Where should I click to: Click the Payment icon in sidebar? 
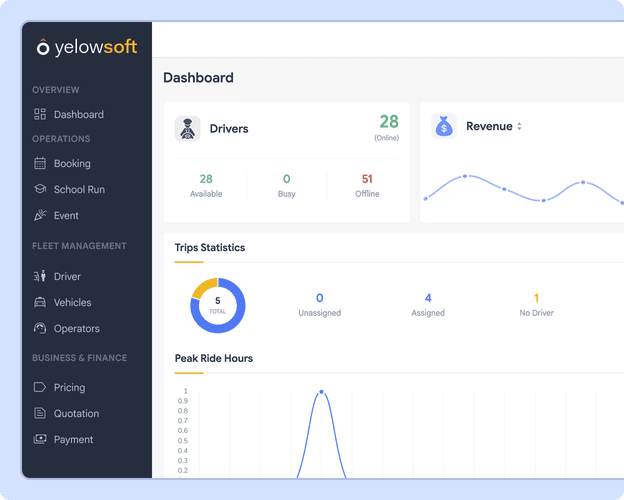coord(40,439)
